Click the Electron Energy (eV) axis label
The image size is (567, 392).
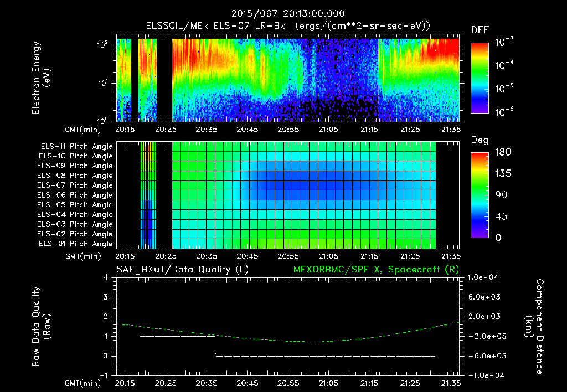[41, 78]
